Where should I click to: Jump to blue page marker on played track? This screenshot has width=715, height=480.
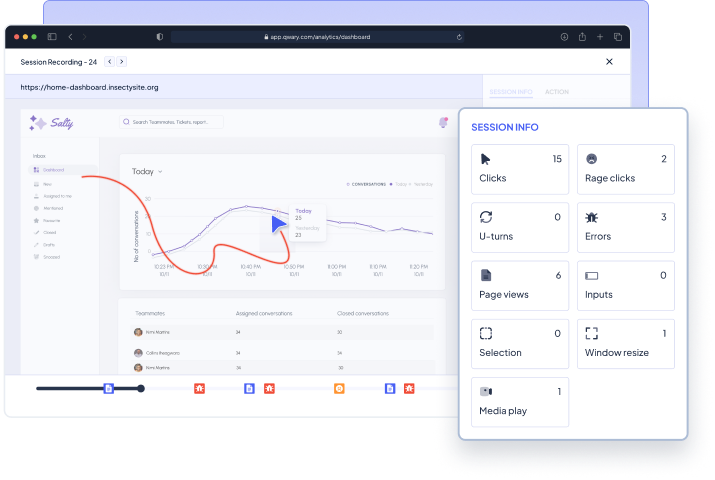109,388
